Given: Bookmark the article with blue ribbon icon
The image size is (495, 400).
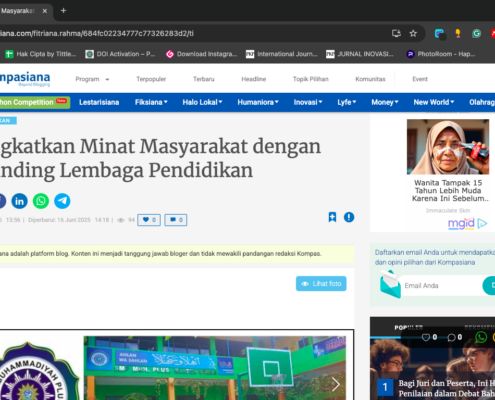Looking at the screenshot, I should pos(332,217).
